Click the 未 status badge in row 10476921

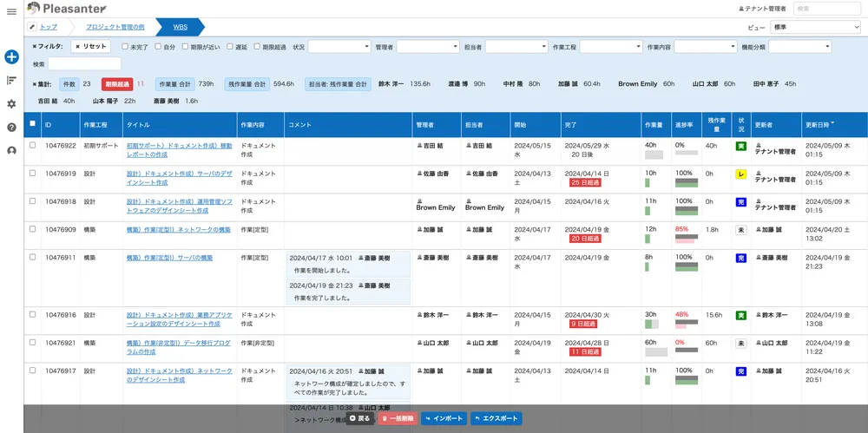(740, 344)
